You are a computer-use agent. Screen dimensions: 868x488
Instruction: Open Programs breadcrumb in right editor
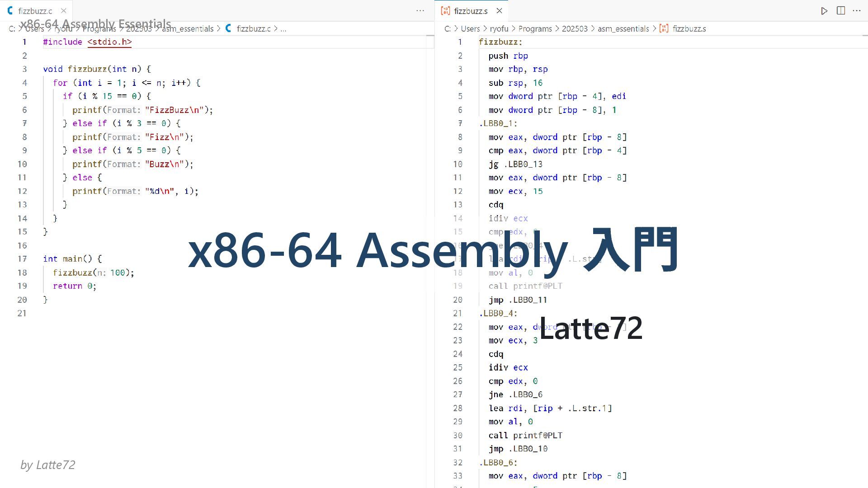click(535, 29)
